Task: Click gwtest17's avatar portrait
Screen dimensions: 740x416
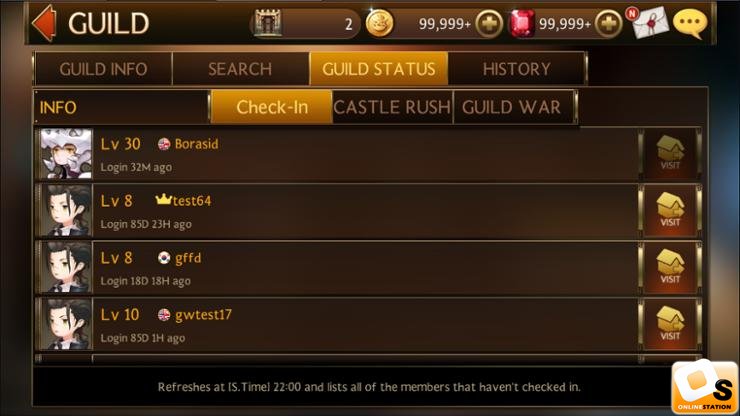Action: pos(66,324)
